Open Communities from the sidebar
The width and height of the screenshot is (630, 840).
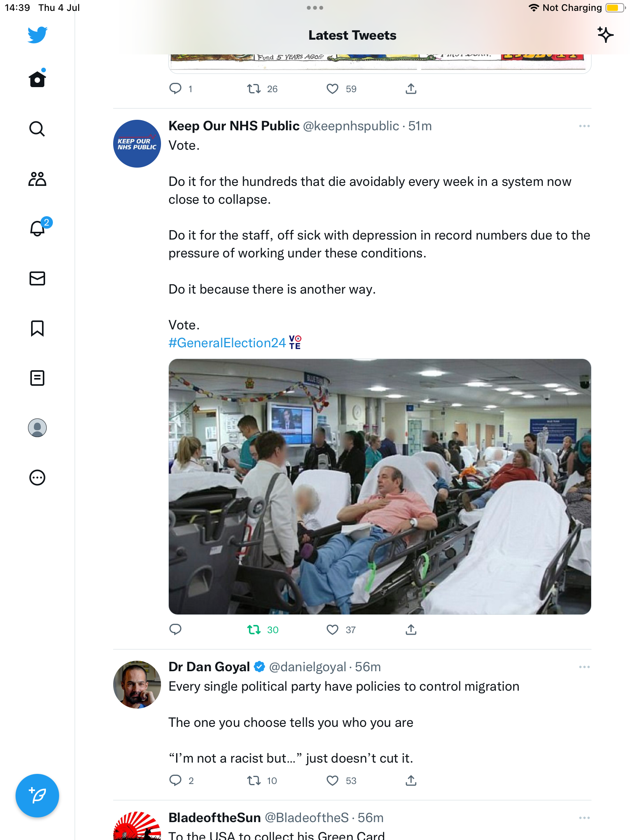(x=37, y=179)
